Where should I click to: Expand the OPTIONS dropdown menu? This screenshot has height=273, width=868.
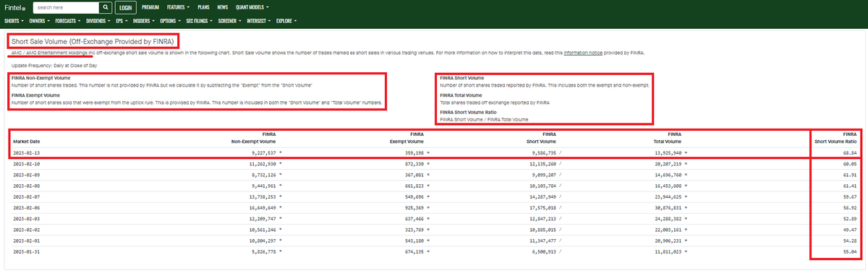171,21
